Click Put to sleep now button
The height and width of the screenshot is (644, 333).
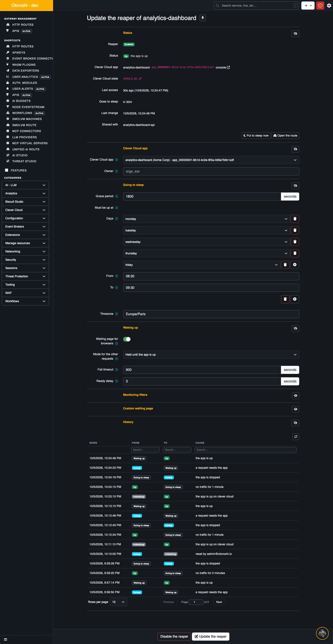(x=256, y=135)
